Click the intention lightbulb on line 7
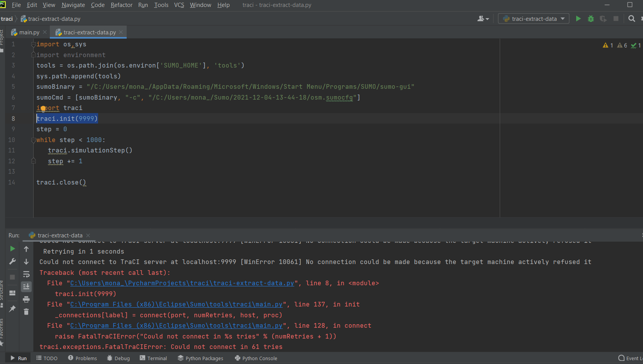Screen dimensions: 643x364 (43, 108)
